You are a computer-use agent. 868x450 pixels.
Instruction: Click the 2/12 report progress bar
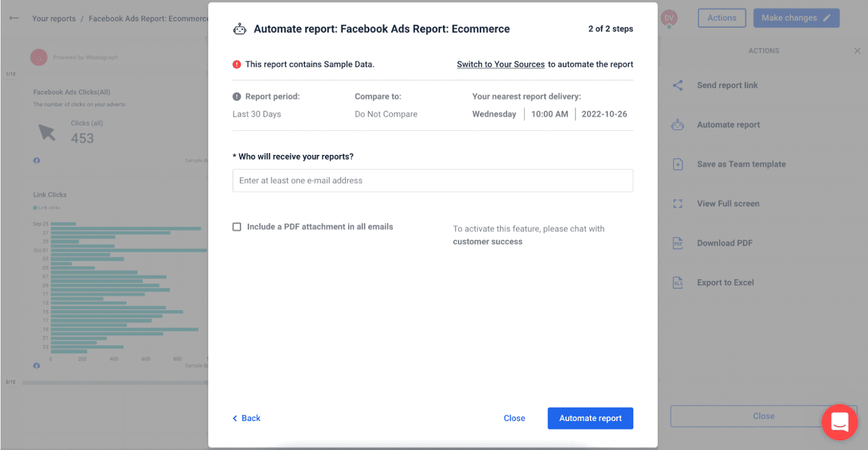click(111, 382)
